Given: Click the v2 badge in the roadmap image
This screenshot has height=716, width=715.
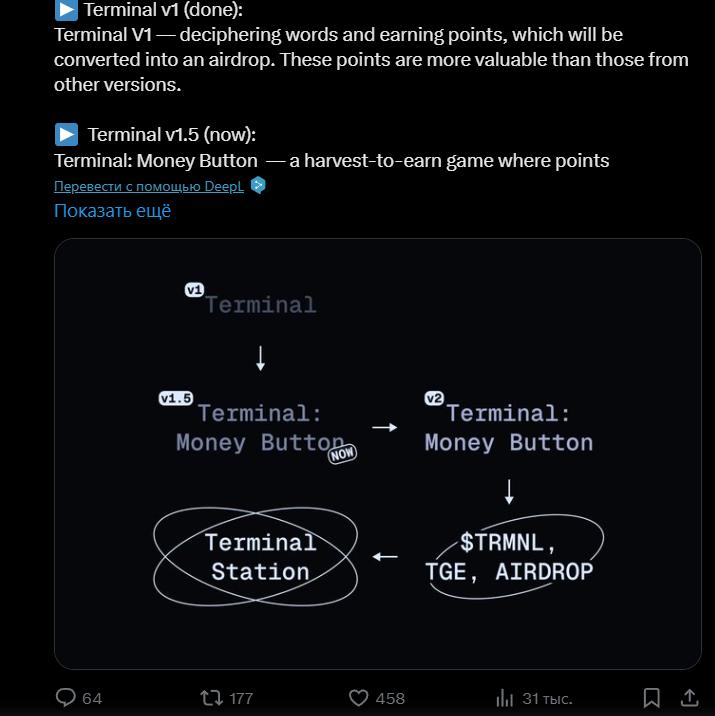Looking at the screenshot, I should [434, 398].
